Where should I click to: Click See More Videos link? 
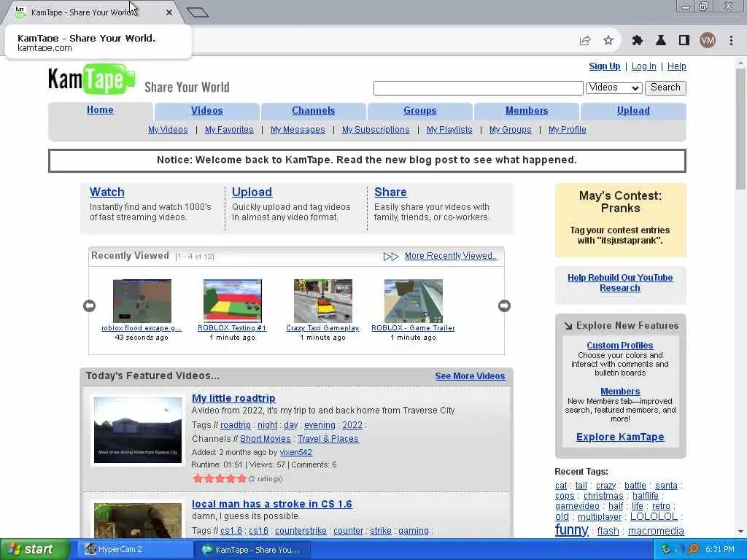click(470, 376)
